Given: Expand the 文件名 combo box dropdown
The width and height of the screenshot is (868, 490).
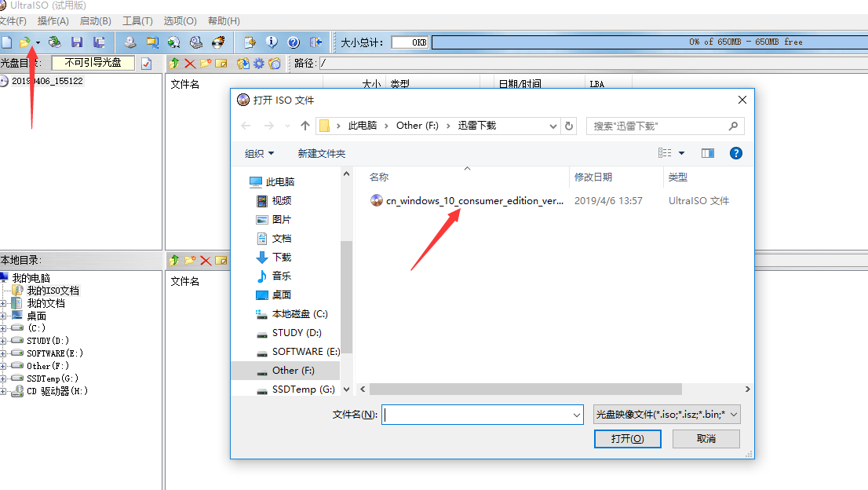Looking at the screenshot, I should 576,415.
